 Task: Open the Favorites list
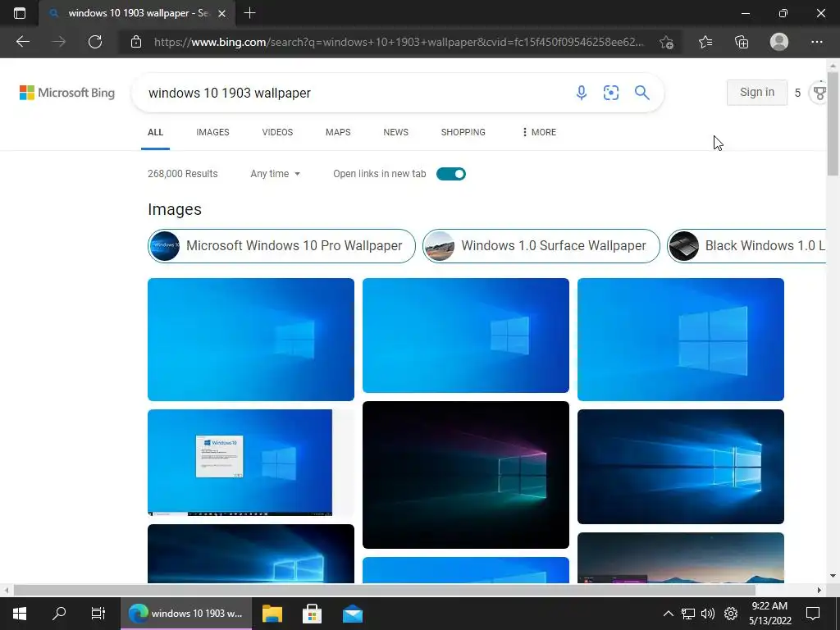705,42
